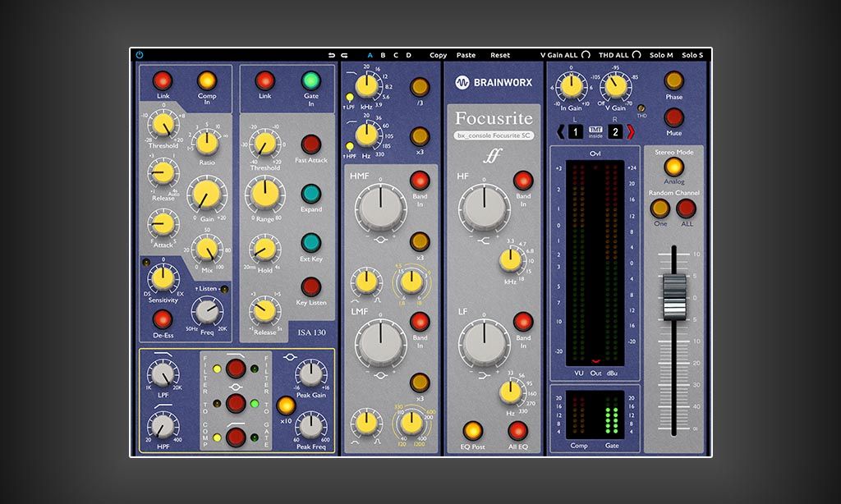This screenshot has height=504, width=841.
Task: Toggle the Expand button
Action: 310,194
